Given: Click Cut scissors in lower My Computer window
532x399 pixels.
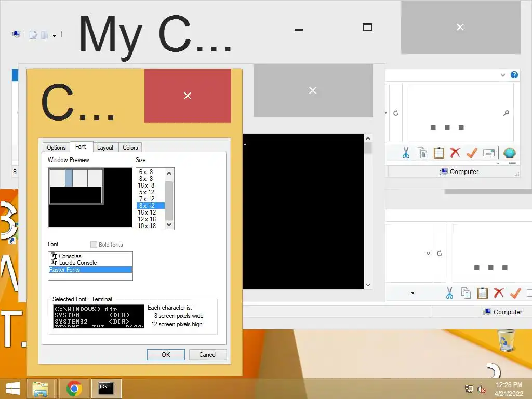Looking at the screenshot, I should 449,293.
